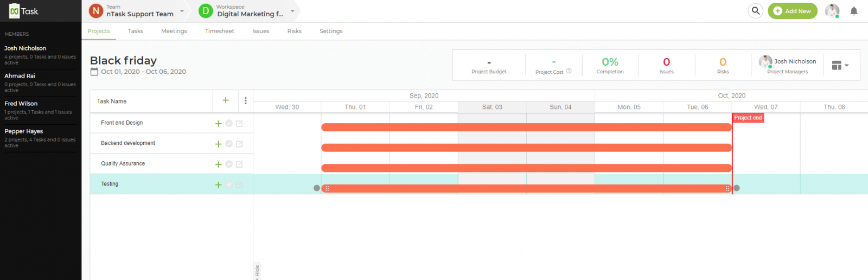Click the Add New button
868x280 pixels.
tap(792, 11)
